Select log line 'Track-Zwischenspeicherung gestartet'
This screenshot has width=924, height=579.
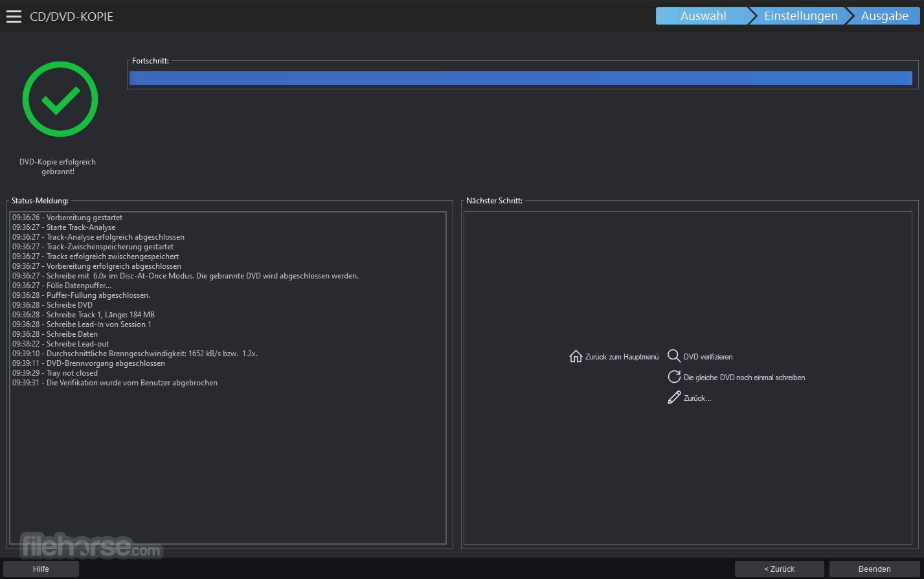(x=93, y=247)
